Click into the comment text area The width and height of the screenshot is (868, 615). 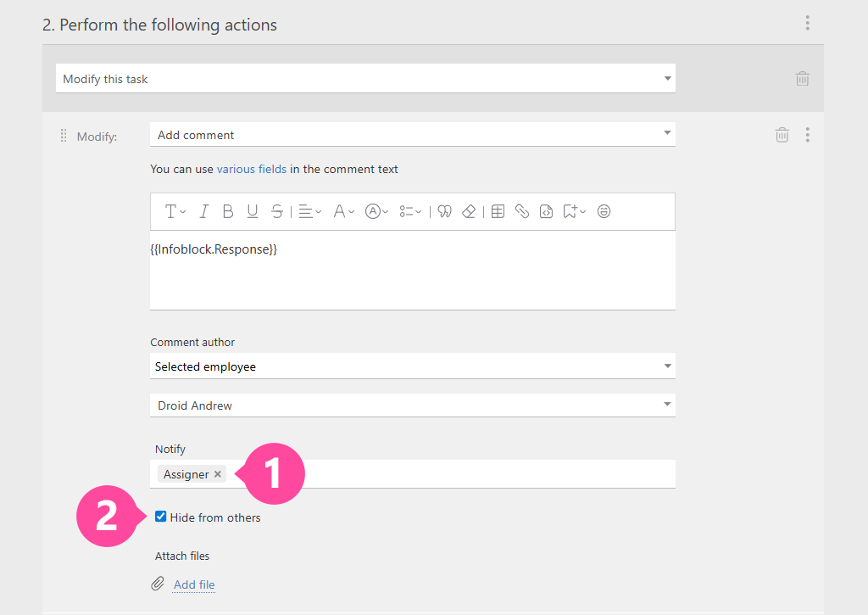point(413,271)
